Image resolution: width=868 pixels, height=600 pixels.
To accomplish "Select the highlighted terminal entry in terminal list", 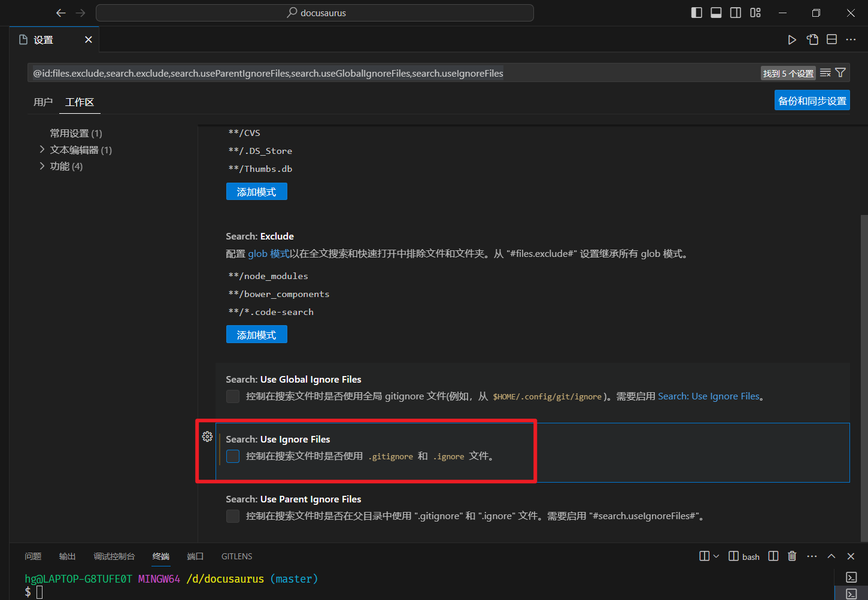I will (851, 594).
